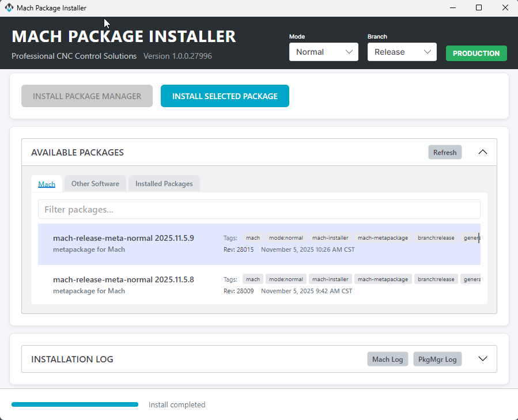Open the Branch dropdown set to Release

tap(402, 52)
